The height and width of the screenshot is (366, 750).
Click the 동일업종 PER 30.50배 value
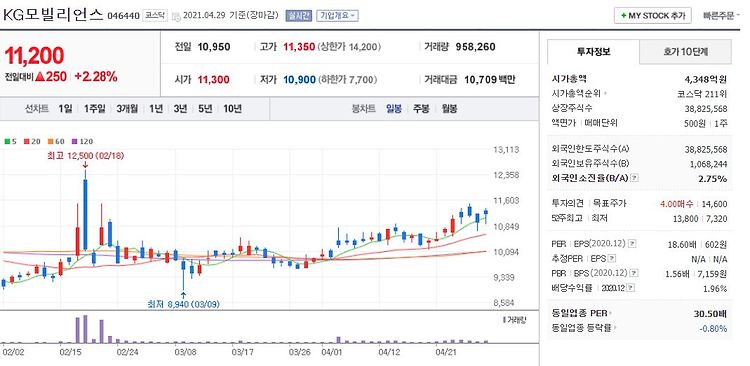click(711, 314)
